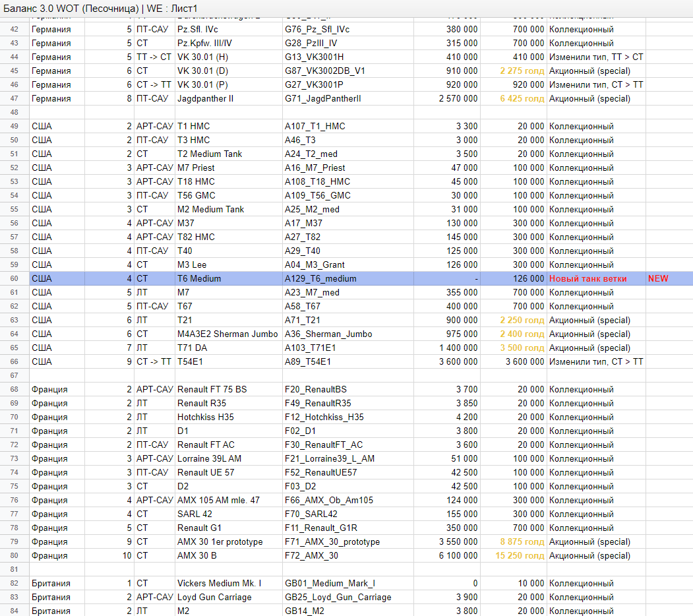693x616 pixels.
Task: Select the cell 'T1 HMC'
Action: tap(229, 126)
